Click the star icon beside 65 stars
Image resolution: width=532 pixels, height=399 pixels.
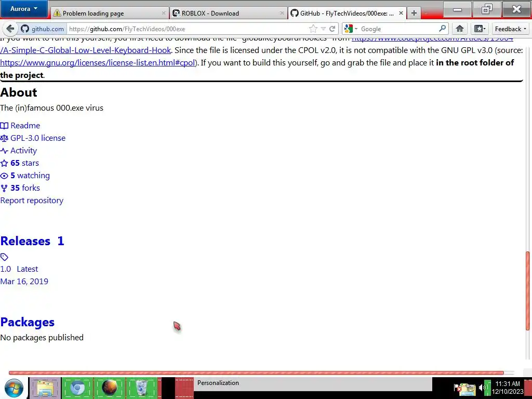4,163
